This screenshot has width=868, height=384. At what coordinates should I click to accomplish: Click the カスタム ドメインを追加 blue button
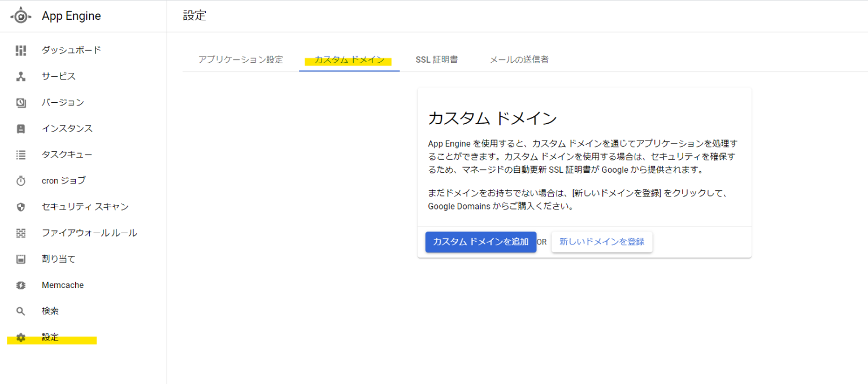point(480,242)
